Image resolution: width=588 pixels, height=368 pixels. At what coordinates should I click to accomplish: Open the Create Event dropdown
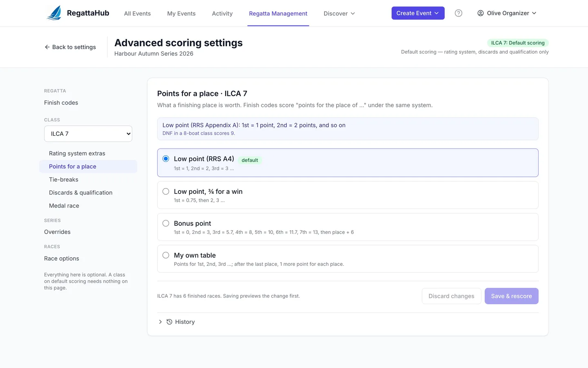[418, 13]
